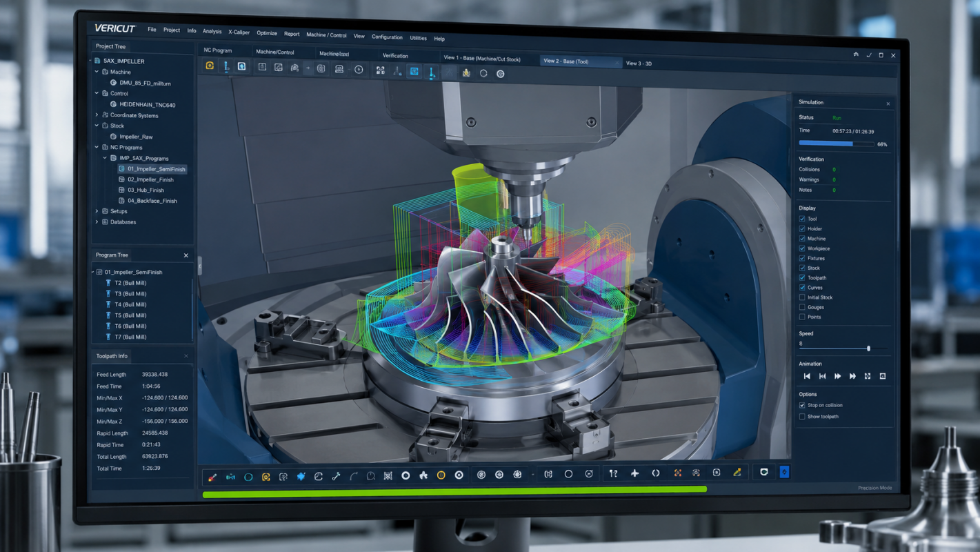980x552 pixels.
Task: Click the teal circle icon in bottom toolbar
Action: [x=248, y=477]
